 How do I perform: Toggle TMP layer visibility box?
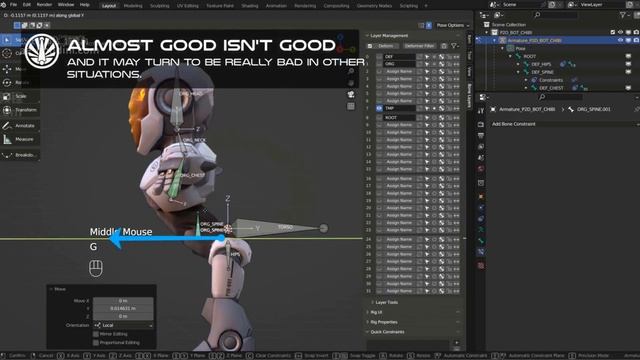click(x=379, y=108)
